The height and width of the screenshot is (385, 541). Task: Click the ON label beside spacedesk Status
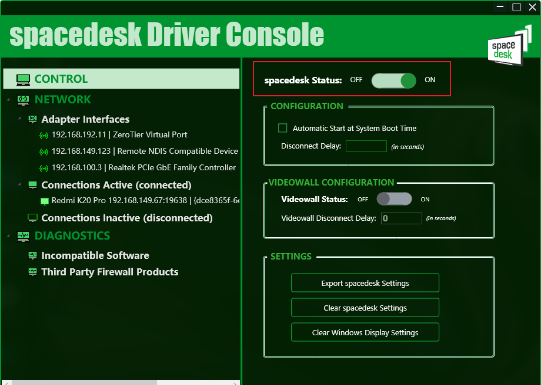430,80
